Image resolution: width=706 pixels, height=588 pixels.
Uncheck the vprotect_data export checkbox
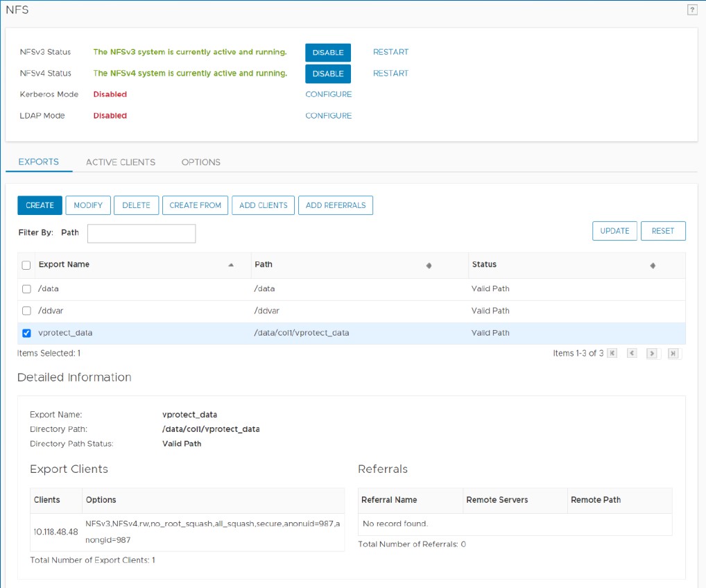click(x=26, y=333)
